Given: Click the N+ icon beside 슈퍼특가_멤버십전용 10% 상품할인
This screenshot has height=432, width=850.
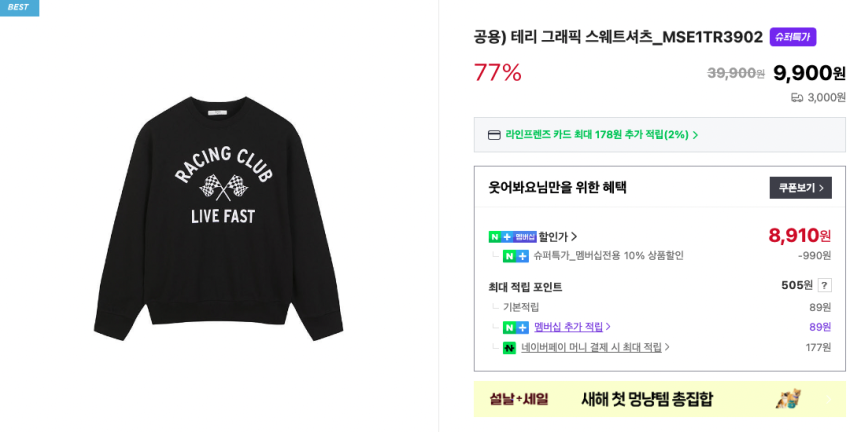Looking at the screenshot, I should tap(516, 256).
